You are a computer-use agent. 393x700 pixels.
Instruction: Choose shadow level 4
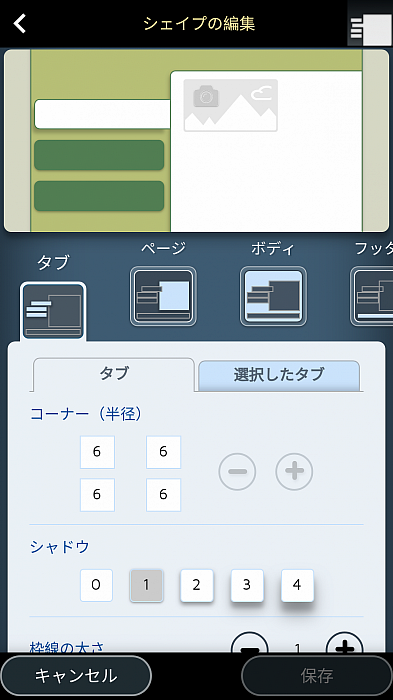pyautogui.click(x=297, y=585)
